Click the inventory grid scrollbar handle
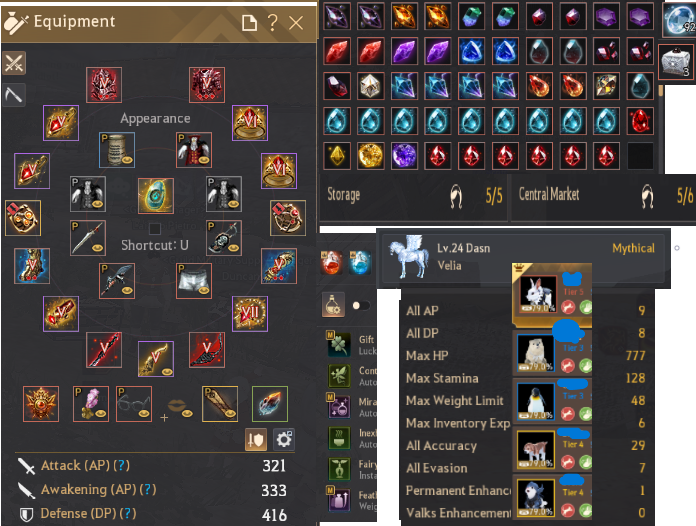The height and width of the screenshot is (526, 696). pos(661,91)
